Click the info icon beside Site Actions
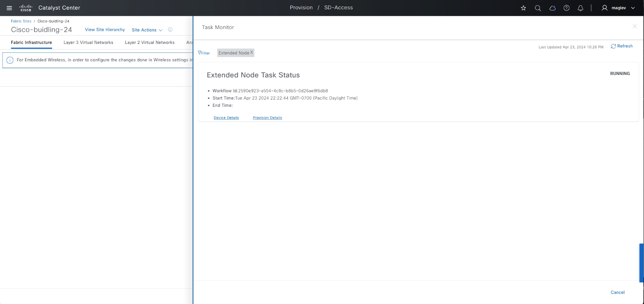 [170, 30]
